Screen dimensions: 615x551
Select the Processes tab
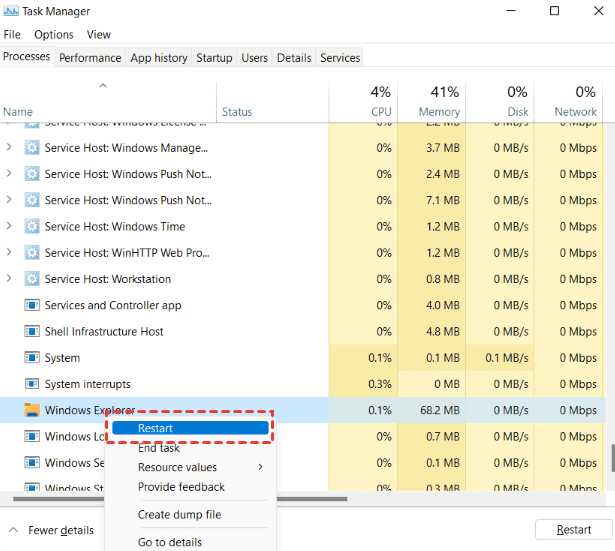[x=27, y=56]
